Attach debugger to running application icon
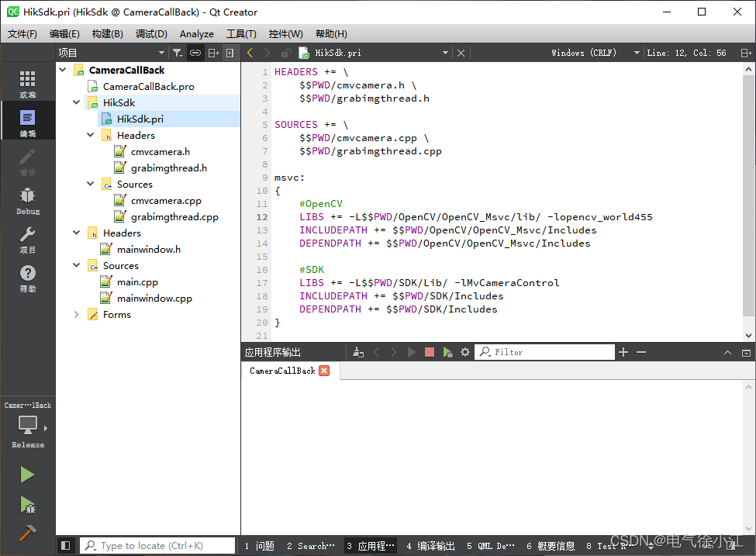Screen dimensions: 756x556 tap(448, 352)
